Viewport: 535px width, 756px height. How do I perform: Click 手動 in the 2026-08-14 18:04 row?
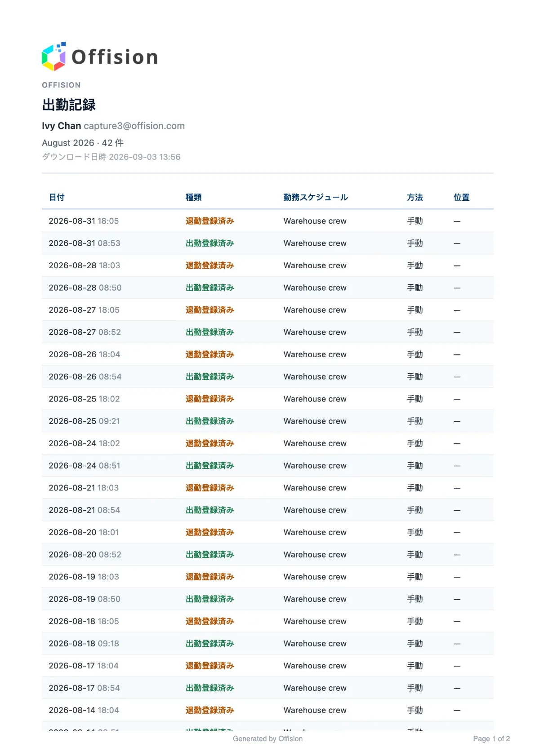(415, 710)
